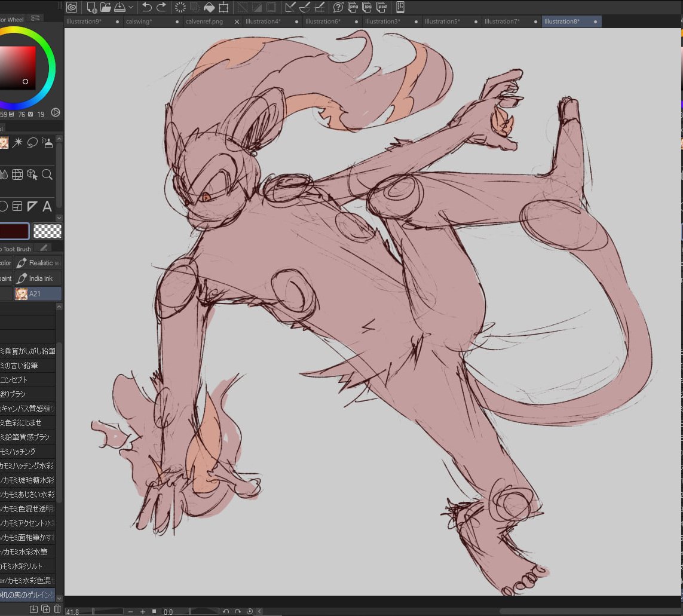The height and width of the screenshot is (616, 683).
Task: Select the ellipse Figure tool
Action: tap(4, 206)
